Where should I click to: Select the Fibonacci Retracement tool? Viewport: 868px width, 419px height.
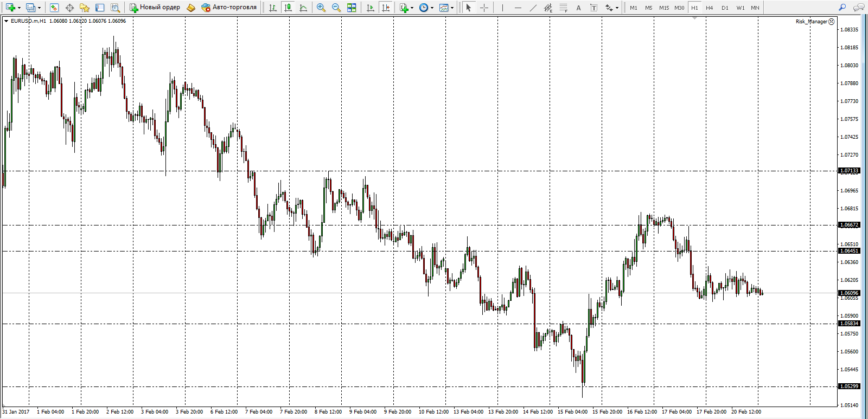point(564,8)
